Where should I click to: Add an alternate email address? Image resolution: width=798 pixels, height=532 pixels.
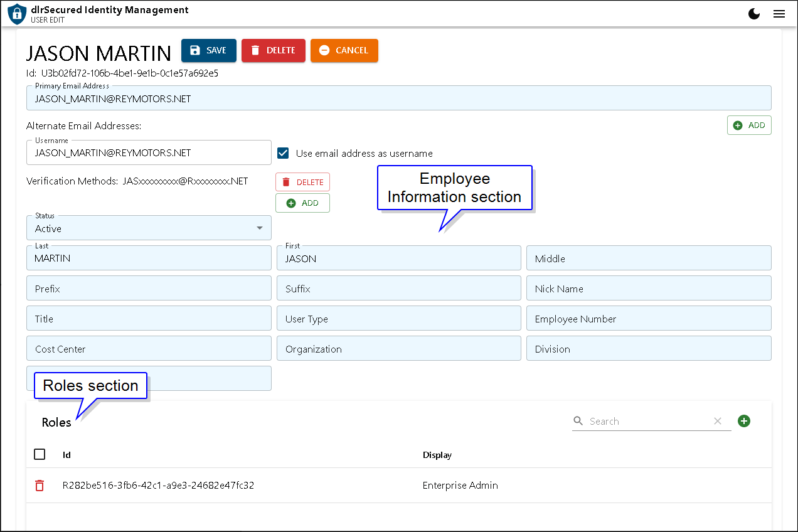click(x=749, y=125)
